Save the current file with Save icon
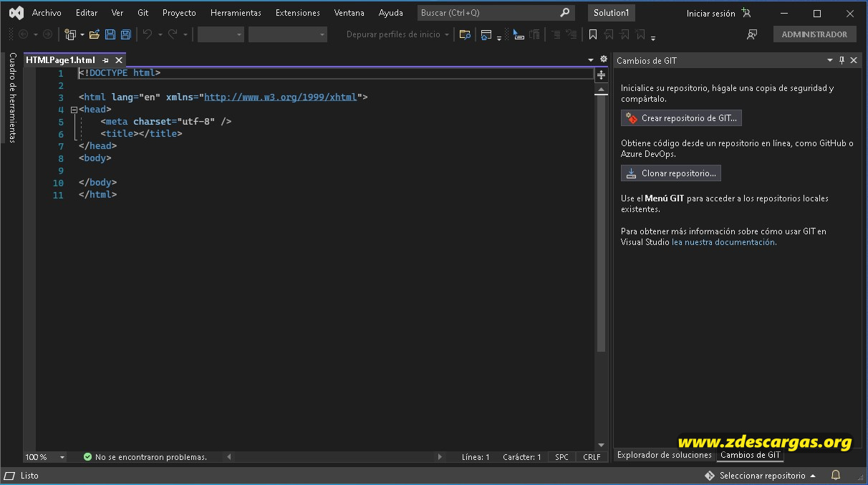 coord(110,34)
